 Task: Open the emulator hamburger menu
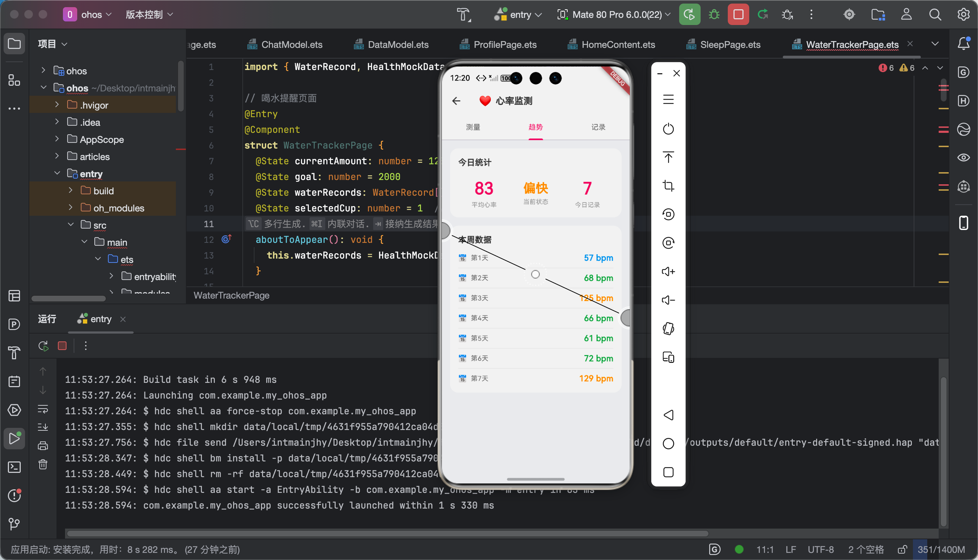click(x=668, y=100)
